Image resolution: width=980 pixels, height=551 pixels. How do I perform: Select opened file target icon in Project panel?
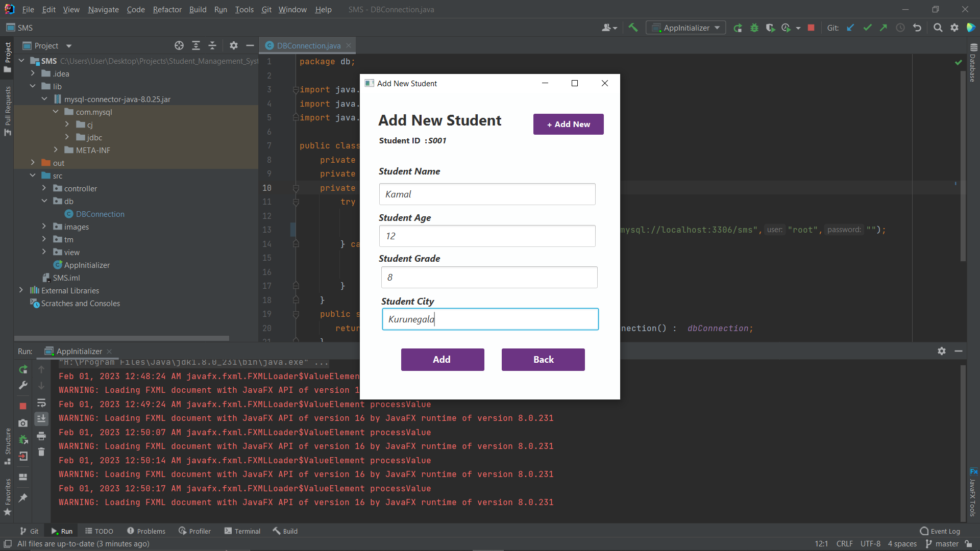(x=179, y=45)
